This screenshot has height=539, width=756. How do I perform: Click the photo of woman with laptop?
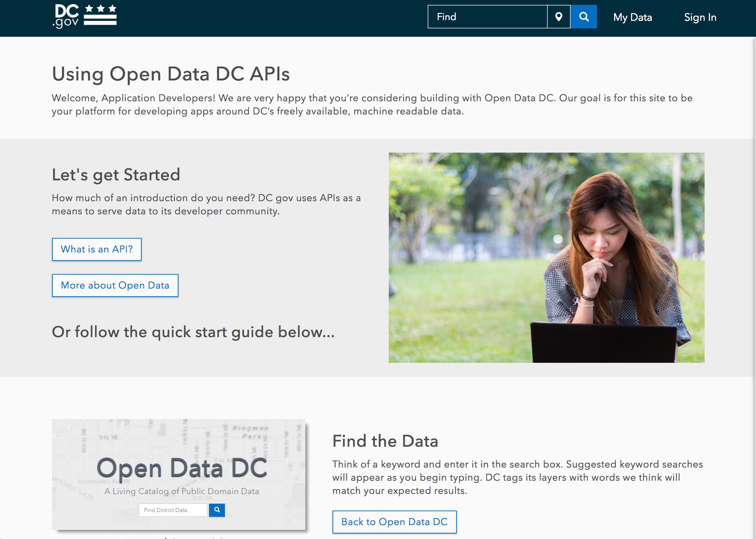[x=546, y=257]
